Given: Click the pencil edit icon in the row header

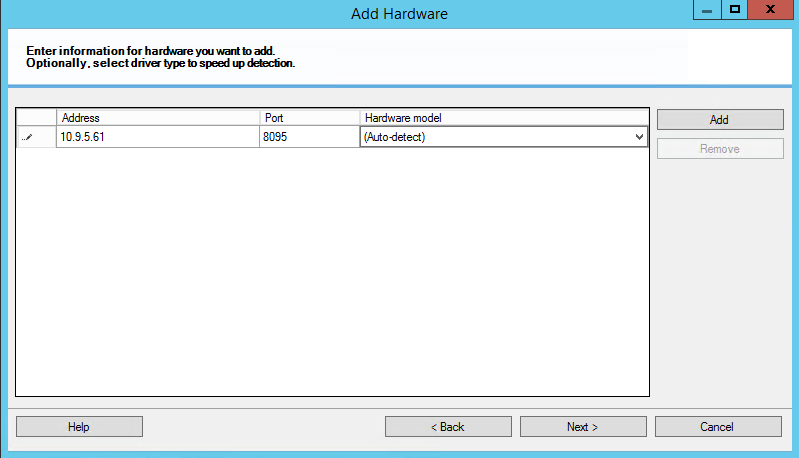Looking at the screenshot, I should [27, 138].
